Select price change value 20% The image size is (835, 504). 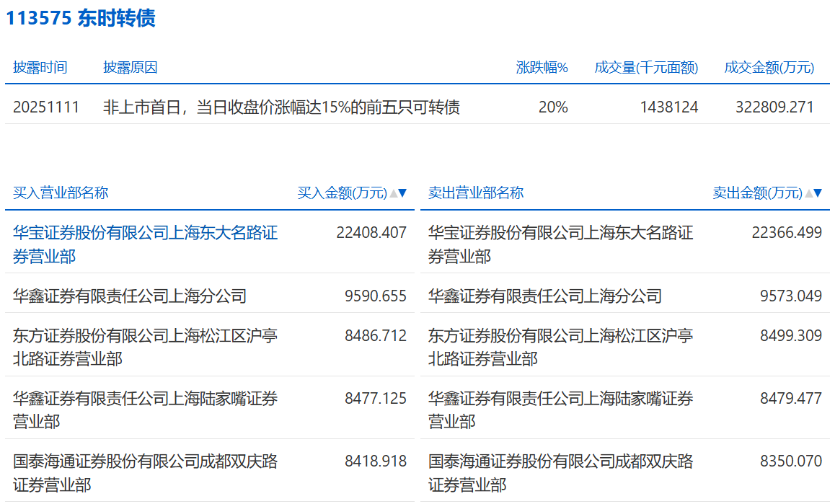click(x=553, y=107)
